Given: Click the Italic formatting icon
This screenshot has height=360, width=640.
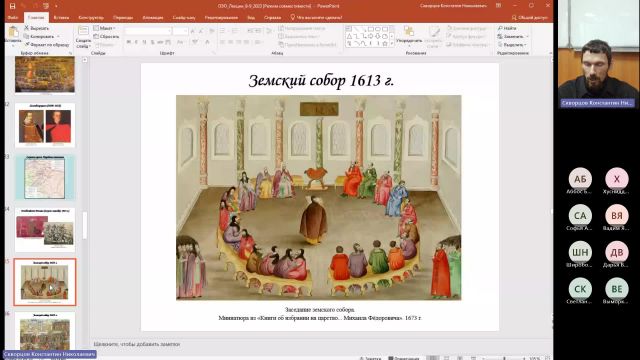Looking at the screenshot, I should [x=136, y=42].
